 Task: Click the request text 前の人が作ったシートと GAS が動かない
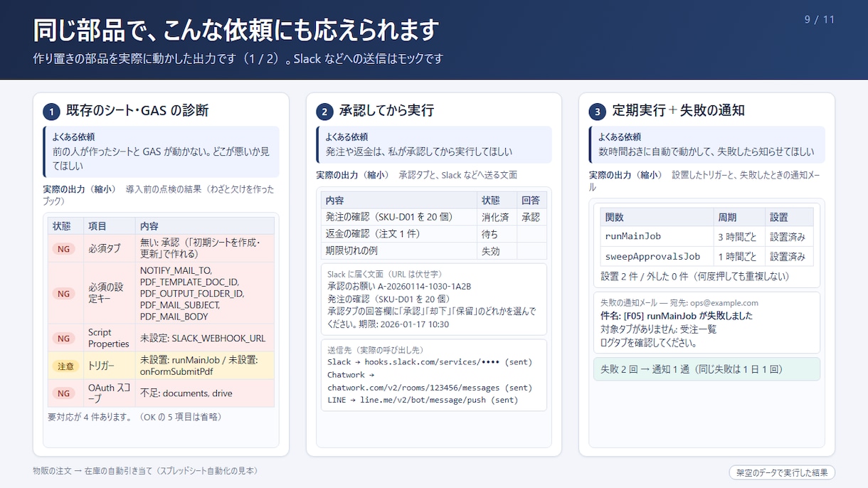tap(162, 159)
